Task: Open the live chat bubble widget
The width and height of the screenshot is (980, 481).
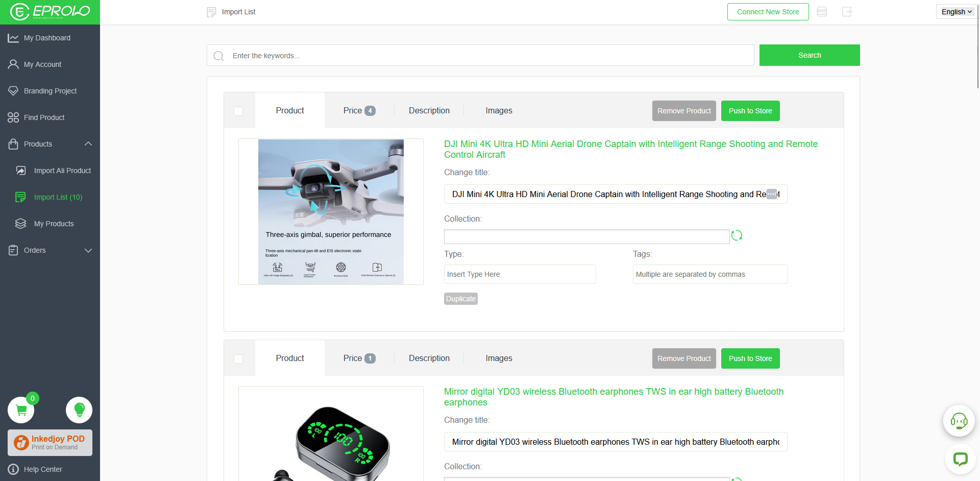Action: click(961, 459)
